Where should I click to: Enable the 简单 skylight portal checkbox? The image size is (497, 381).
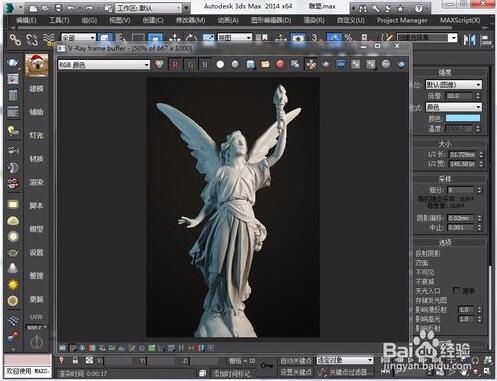click(x=457, y=291)
